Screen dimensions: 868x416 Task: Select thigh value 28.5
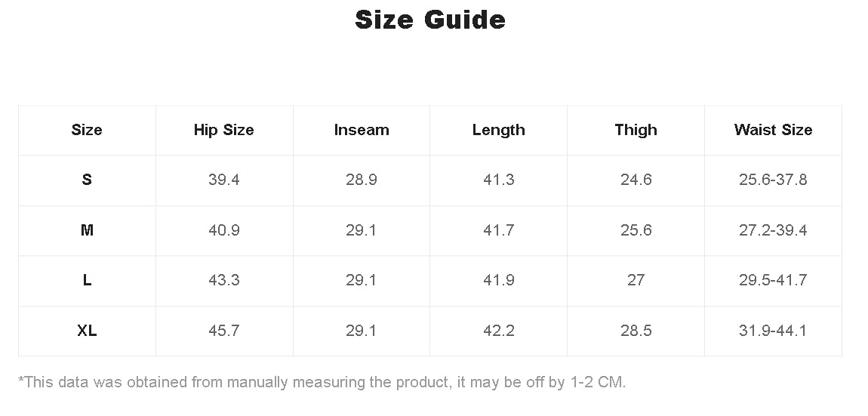coord(636,331)
